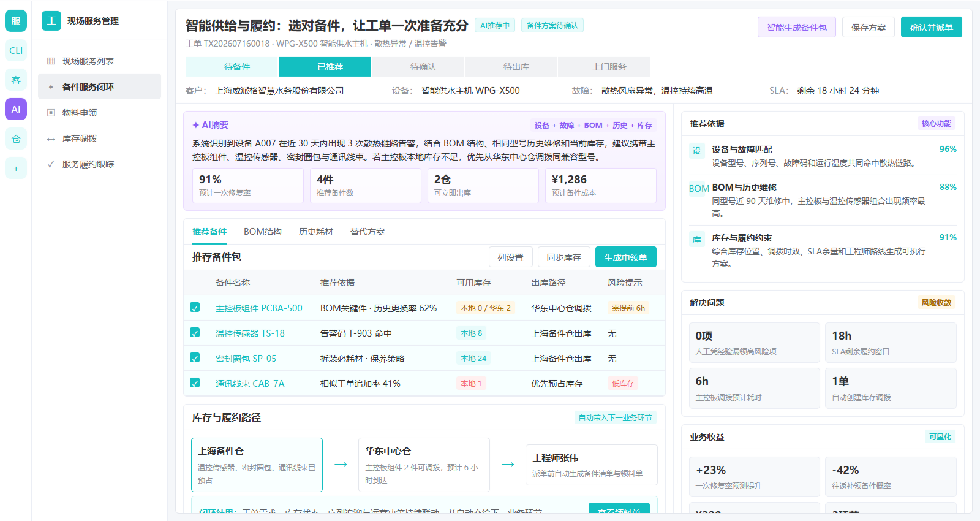Click the 本地 24 stock tag

coord(474,358)
